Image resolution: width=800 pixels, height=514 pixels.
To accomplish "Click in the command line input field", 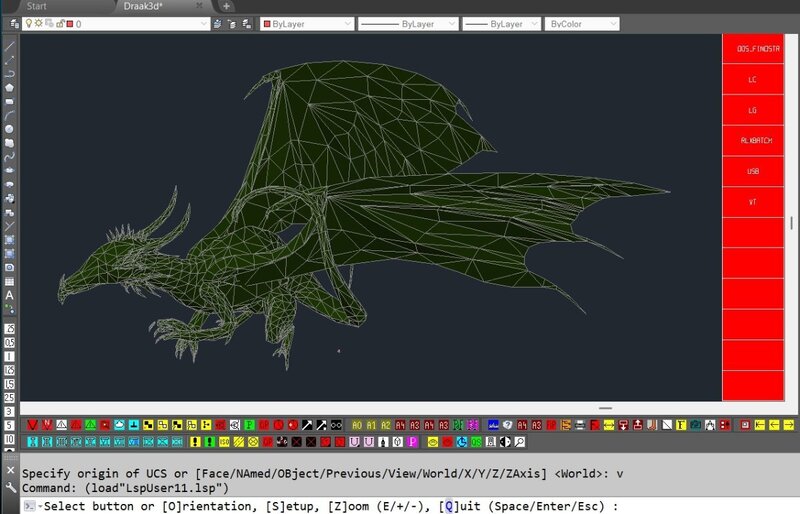I will pos(700,506).
